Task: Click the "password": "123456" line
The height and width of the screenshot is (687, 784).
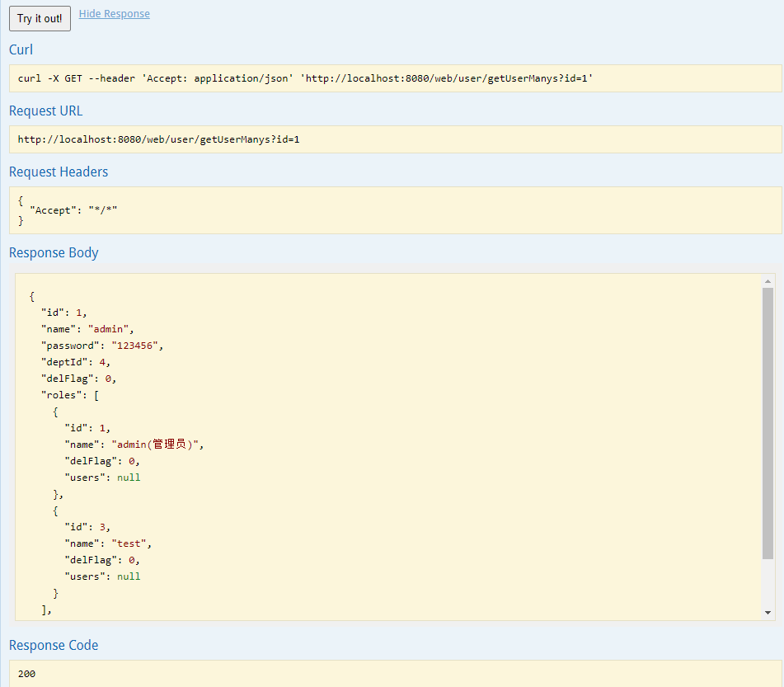Action: 102,346
